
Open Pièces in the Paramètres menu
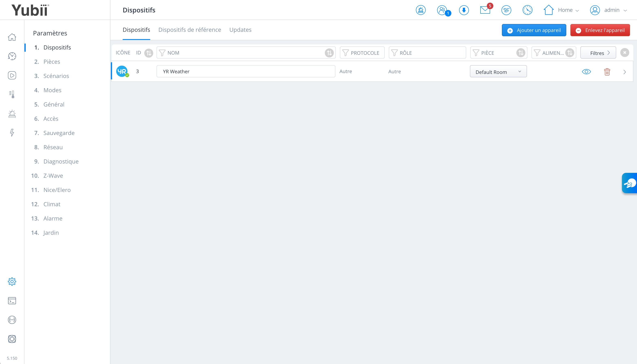(52, 61)
